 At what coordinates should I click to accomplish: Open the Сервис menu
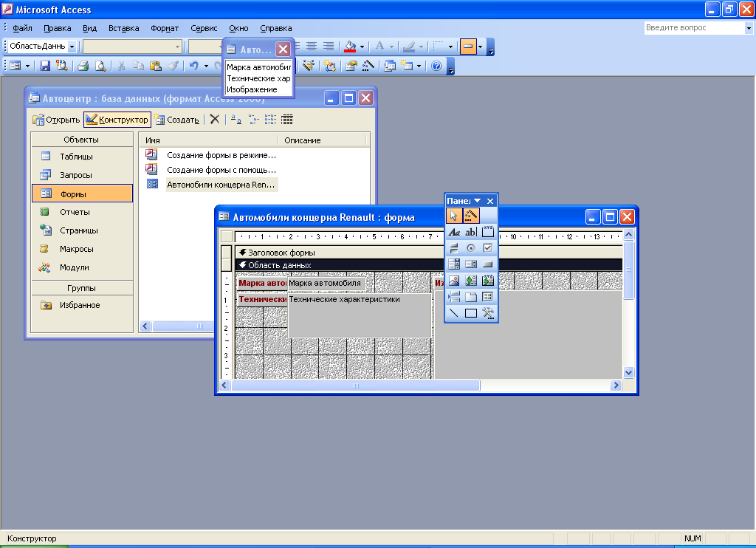point(204,28)
